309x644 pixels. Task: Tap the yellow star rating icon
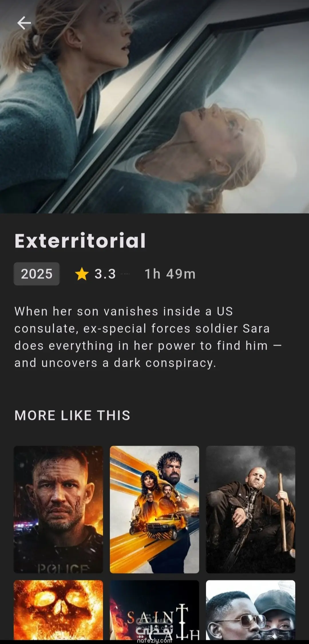point(82,274)
